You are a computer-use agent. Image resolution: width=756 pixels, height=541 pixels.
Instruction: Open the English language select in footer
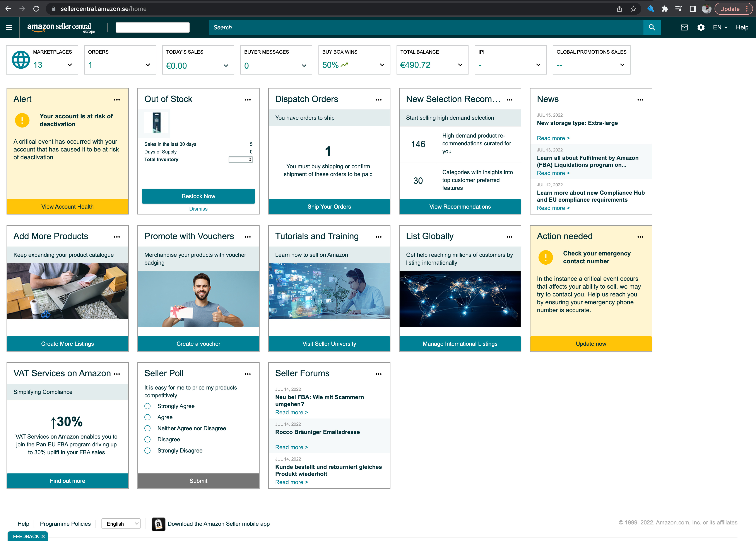121,524
